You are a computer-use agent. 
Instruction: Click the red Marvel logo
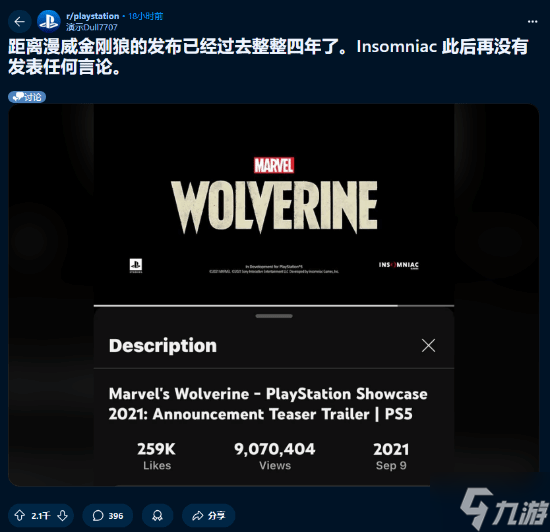(x=274, y=165)
